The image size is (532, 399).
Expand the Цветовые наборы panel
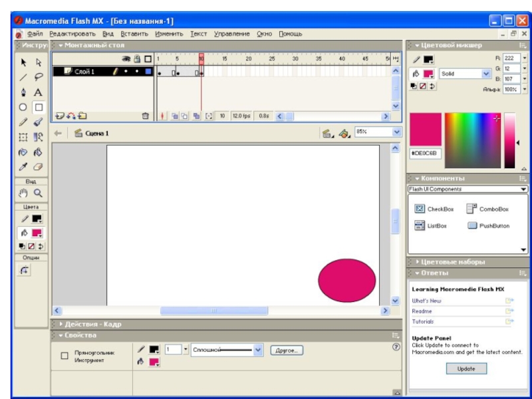click(452, 262)
